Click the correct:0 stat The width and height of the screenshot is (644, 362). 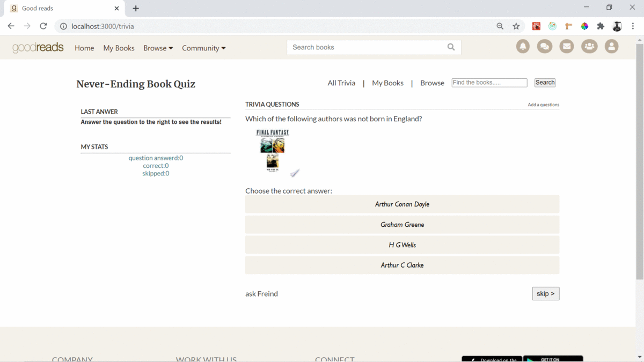point(156,166)
